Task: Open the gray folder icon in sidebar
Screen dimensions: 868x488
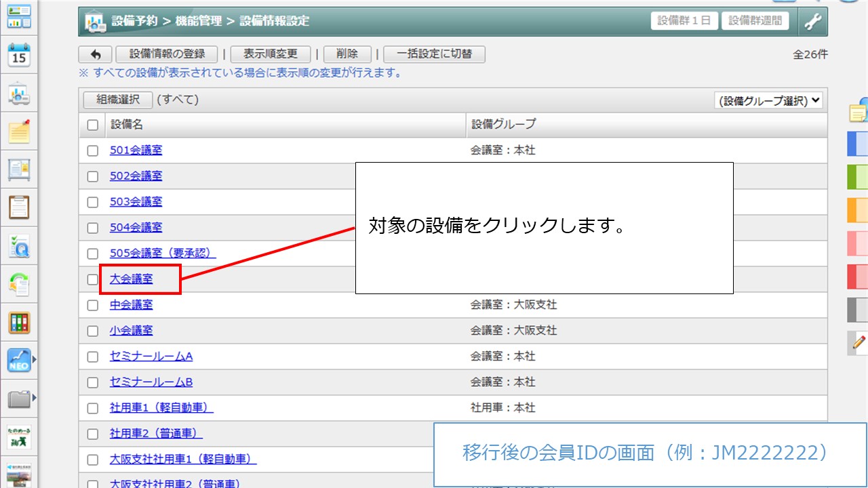Action: point(19,399)
